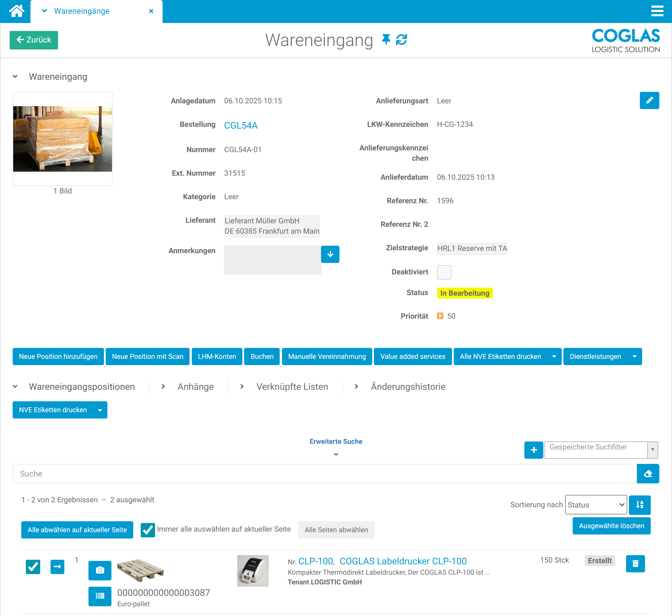This screenshot has width=672, height=616.
Task: Click the barcode icon beside NVE number
Action: 99,596
